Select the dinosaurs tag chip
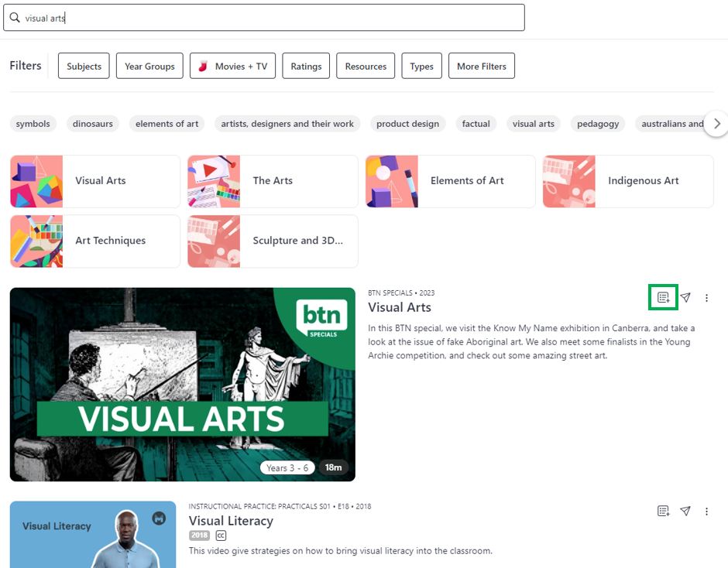This screenshot has height=568, width=728. [93, 124]
